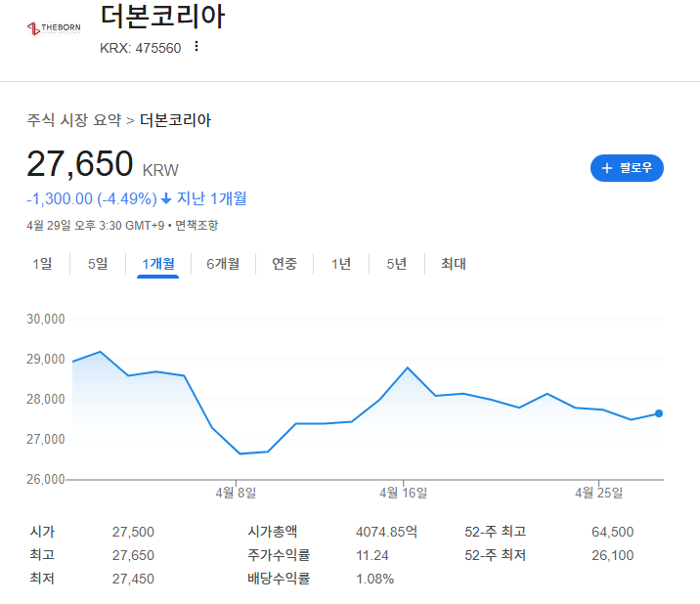
Task: Switch chart to 6개월 range
Action: (223, 263)
